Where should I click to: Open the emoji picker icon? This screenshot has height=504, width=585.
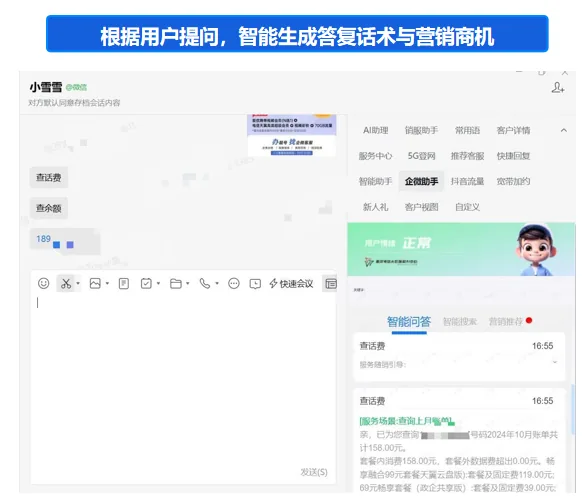point(44,284)
